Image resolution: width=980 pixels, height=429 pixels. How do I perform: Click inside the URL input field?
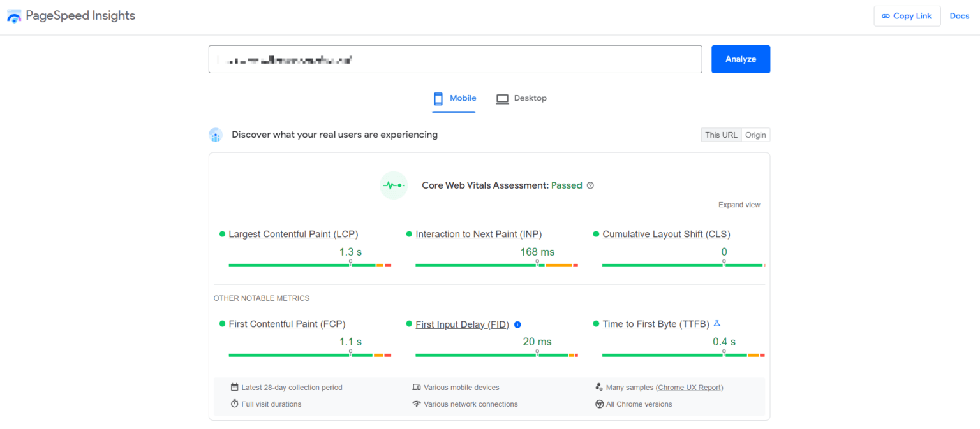click(x=456, y=59)
